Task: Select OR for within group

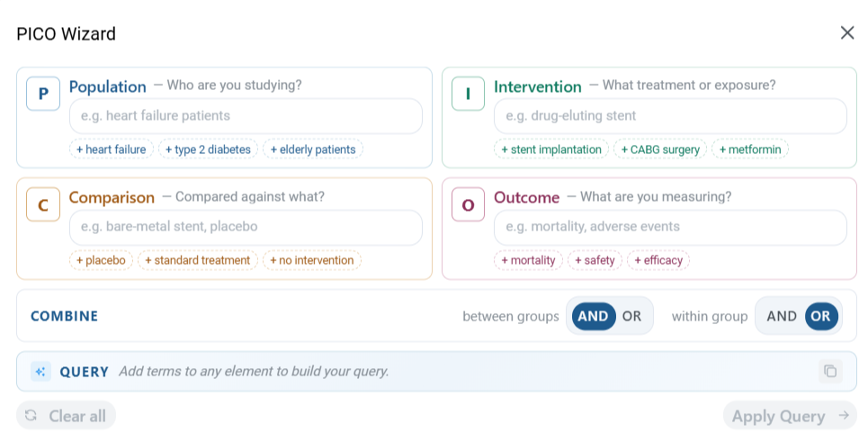Action: [x=821, y=316]
